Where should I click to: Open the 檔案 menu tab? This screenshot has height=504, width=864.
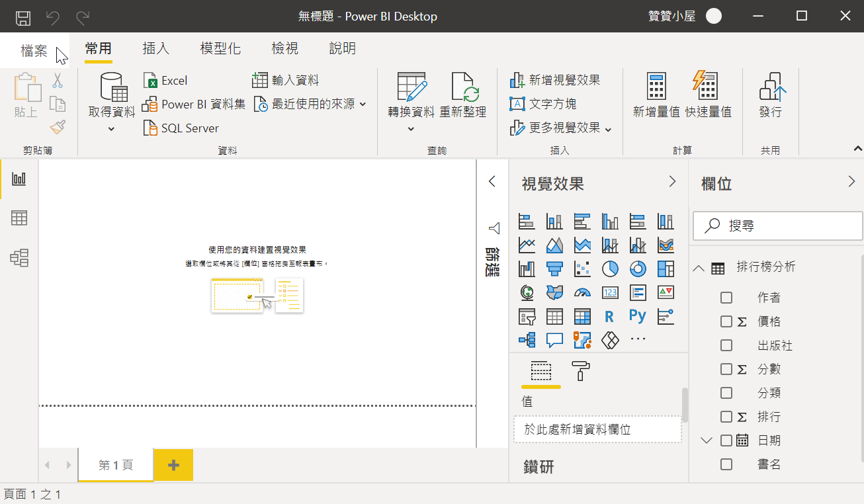(34, 50)
